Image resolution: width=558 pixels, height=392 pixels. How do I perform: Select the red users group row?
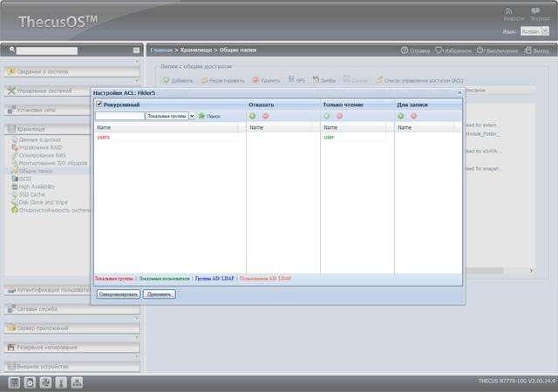coord(167,138)
